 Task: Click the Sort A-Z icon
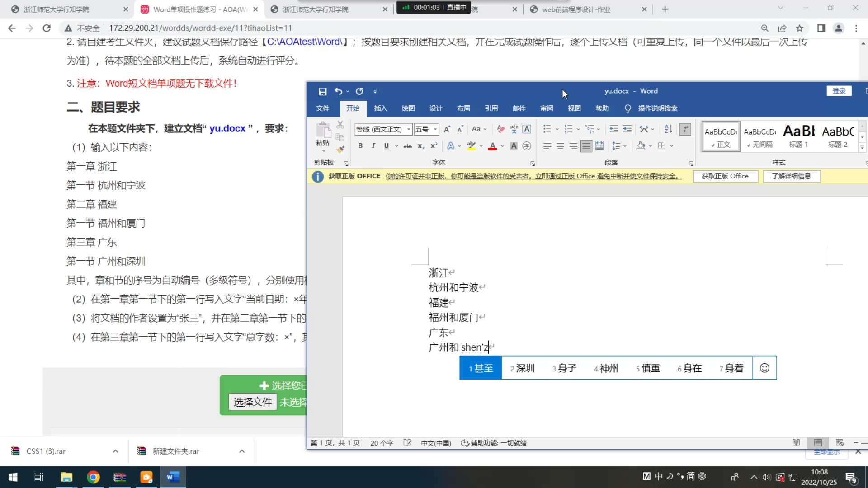(x=668, y=129)
